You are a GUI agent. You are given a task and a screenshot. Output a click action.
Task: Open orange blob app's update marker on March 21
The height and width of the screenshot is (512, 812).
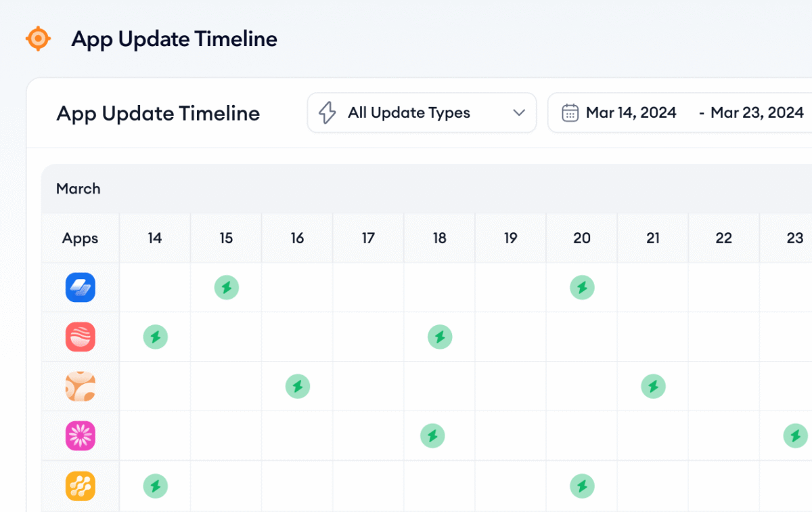pyautogui.click(x=653, y=387)
